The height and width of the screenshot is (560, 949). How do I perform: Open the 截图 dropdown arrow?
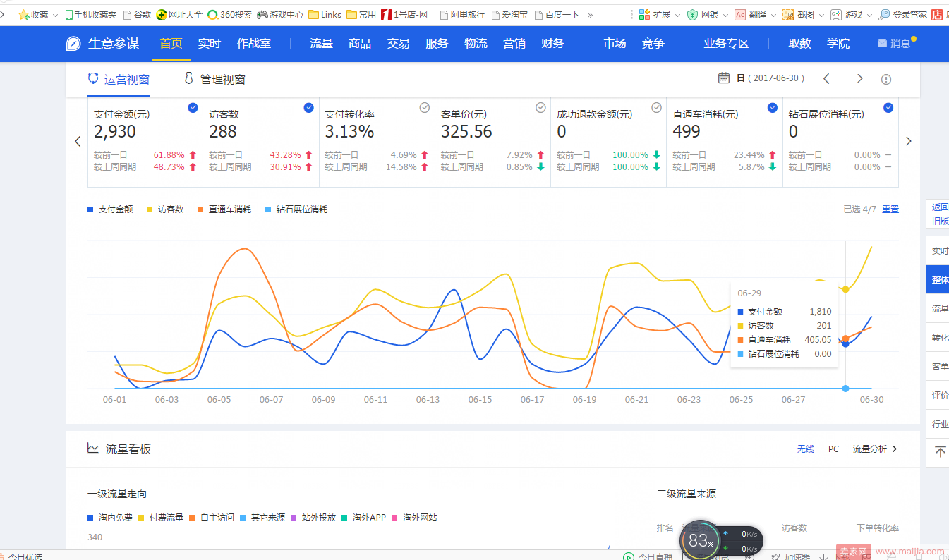click(x=821, y=15)
